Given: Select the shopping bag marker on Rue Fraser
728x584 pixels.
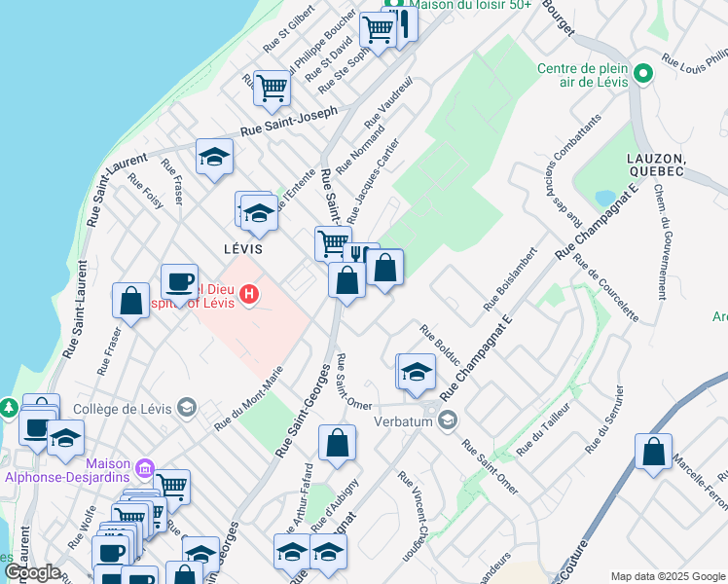Looking at the screenshot, I should pos(131,302).
